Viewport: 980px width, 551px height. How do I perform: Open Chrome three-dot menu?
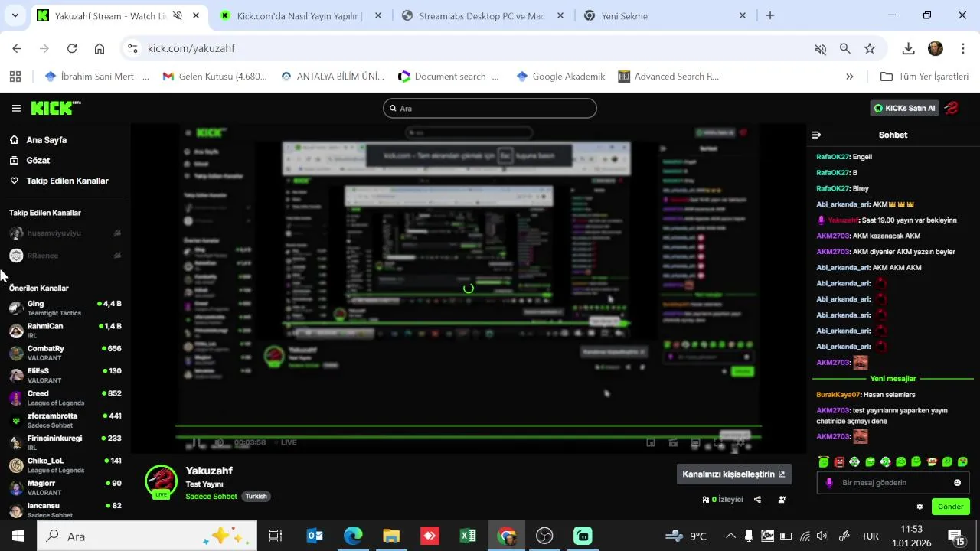tap(962, 48)
